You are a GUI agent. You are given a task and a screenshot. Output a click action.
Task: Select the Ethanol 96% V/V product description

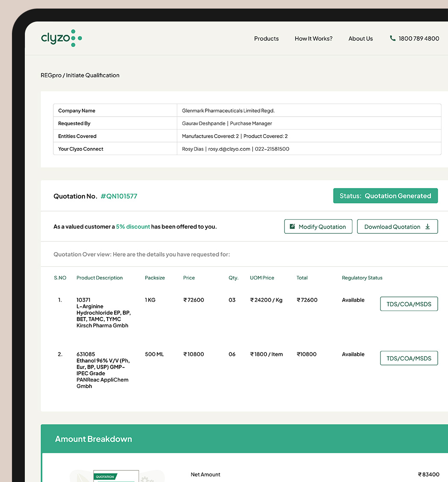[x=103, y=370]
